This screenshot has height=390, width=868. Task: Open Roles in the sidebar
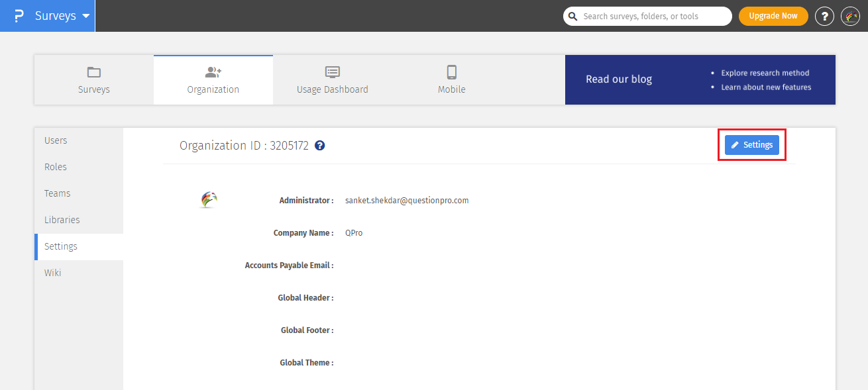click(79, 167)
